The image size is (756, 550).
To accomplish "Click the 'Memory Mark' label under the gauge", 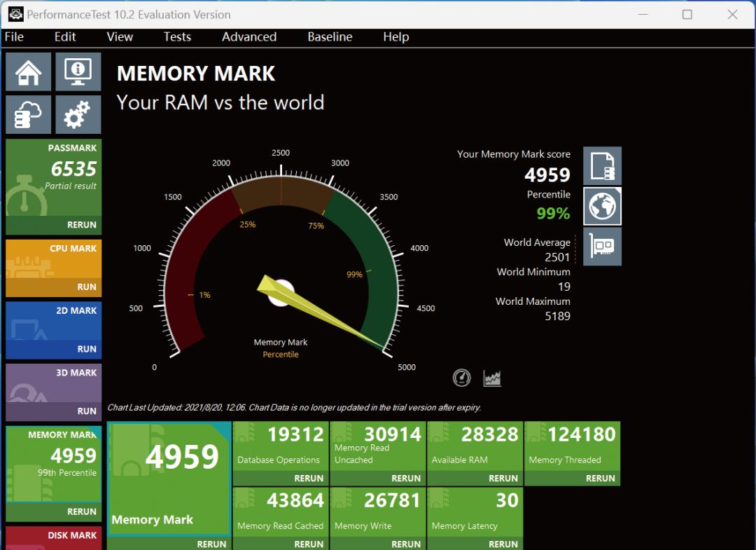I will tap(281, 342).
